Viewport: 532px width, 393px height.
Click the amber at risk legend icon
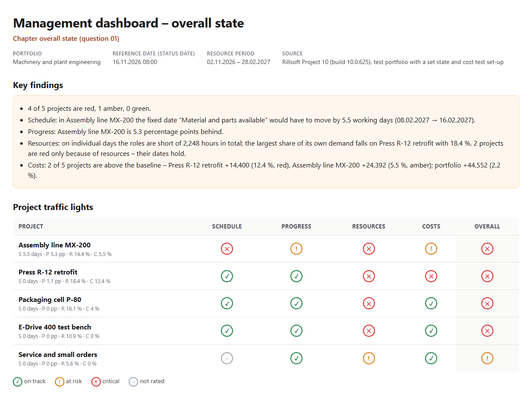tap(60, 381)
